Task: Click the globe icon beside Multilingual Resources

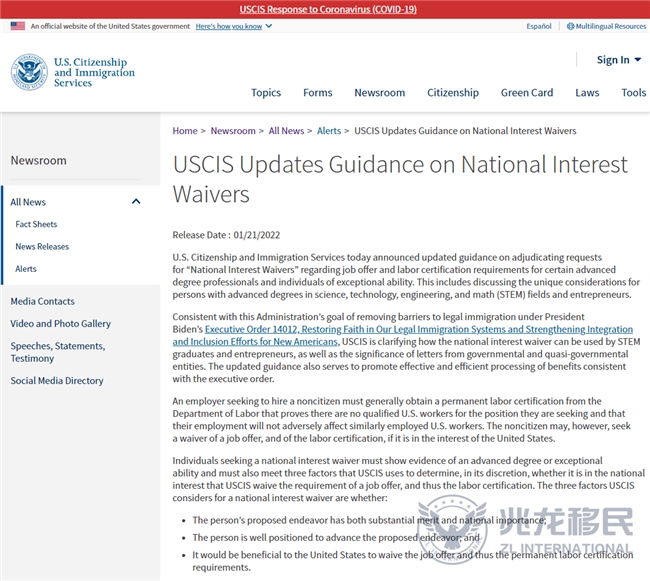Action: click(570, 26)
